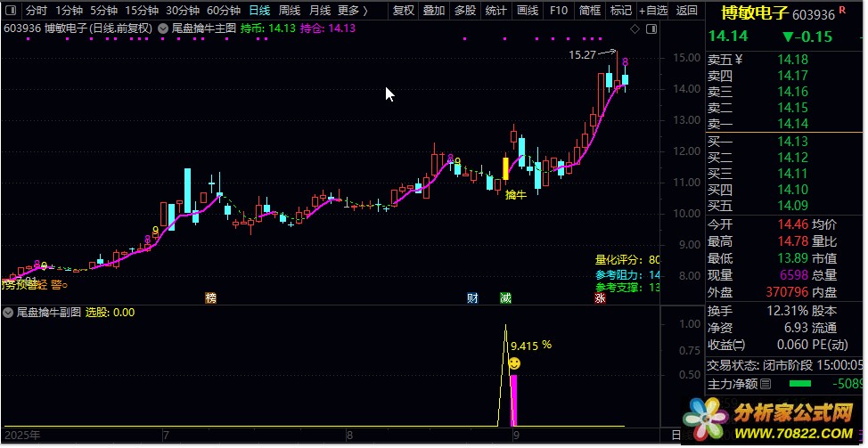Select the 60分钟 period
This screenshot has height=448, width=868.
coord(224,10)
